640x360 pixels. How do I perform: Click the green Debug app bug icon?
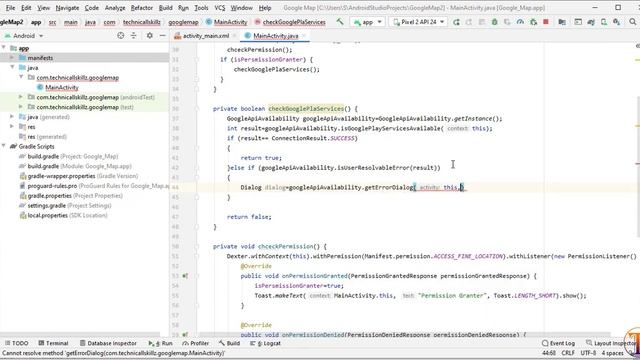coord(494,22)
